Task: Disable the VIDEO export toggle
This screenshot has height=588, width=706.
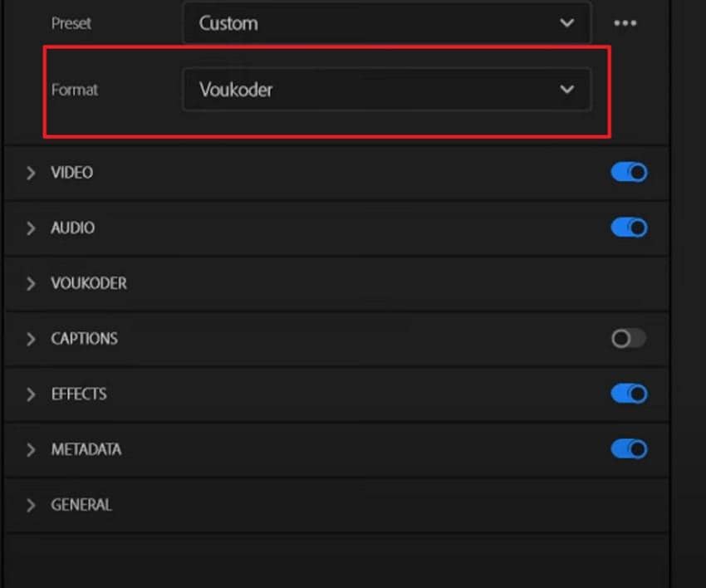Action: tap(629, 172)
